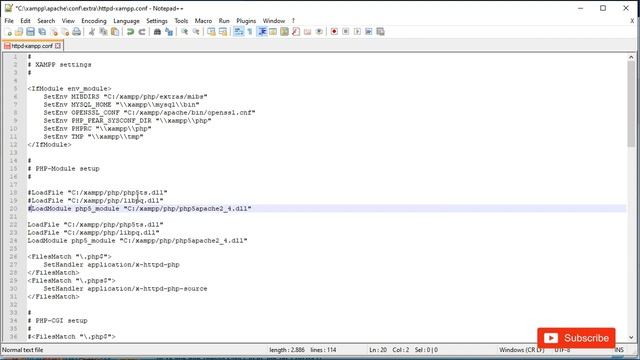
Task: Click the vertical scrollbar down arrow
Action: [x=631, y=338]
